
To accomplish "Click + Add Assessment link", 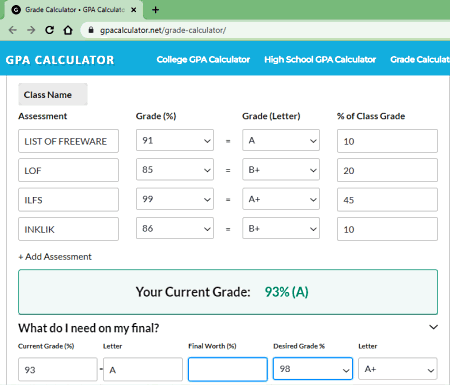I will pos(55,257).
